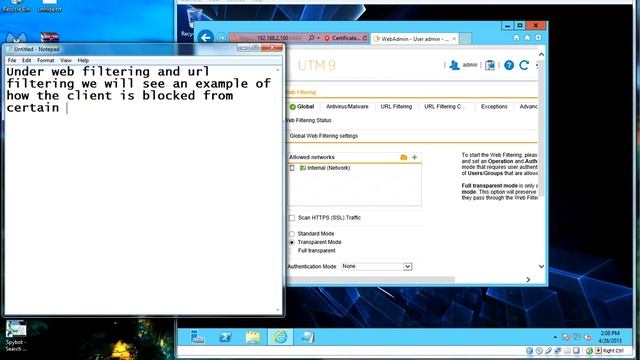Open a new blank browser tab

click(x=465, y=39)
